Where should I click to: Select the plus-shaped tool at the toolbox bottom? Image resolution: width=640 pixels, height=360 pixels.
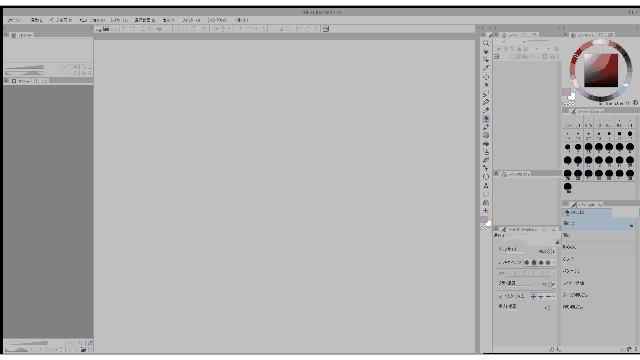click(486, 211)
